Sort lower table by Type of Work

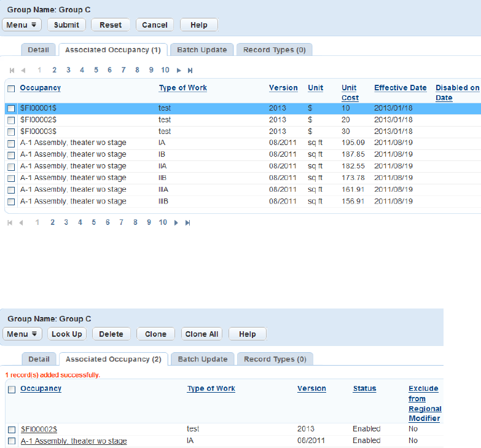point(211,388)
